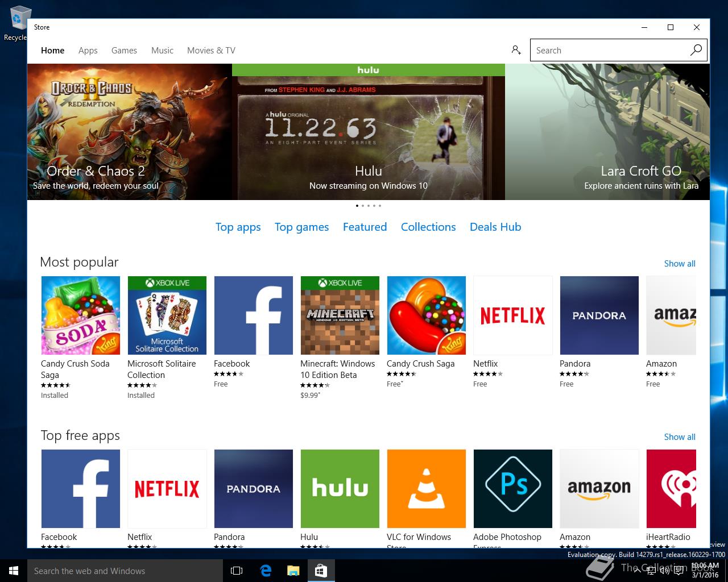Select the last carousel page dot
This screenshot has width=728, height=582.
point(380,206)
